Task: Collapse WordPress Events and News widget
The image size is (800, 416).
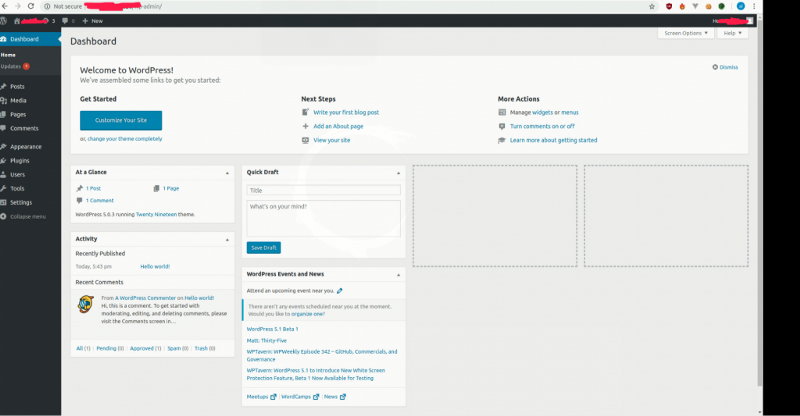Action: [x=398, y=275]
